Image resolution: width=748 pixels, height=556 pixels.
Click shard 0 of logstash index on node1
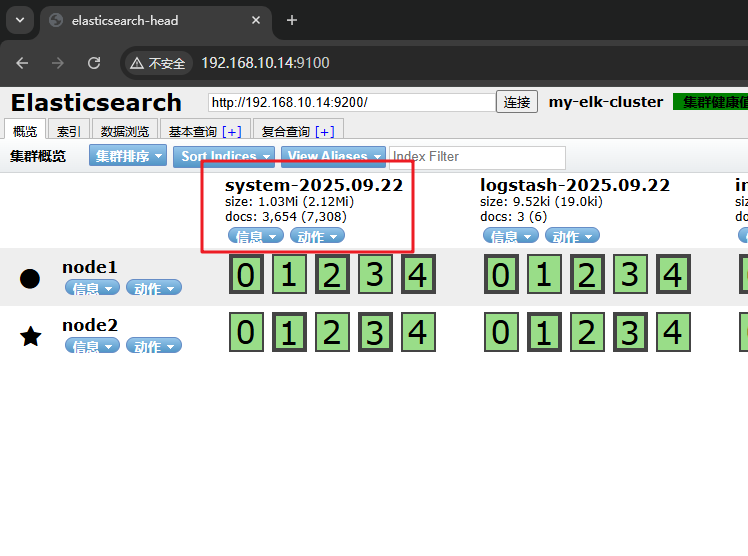501,274
